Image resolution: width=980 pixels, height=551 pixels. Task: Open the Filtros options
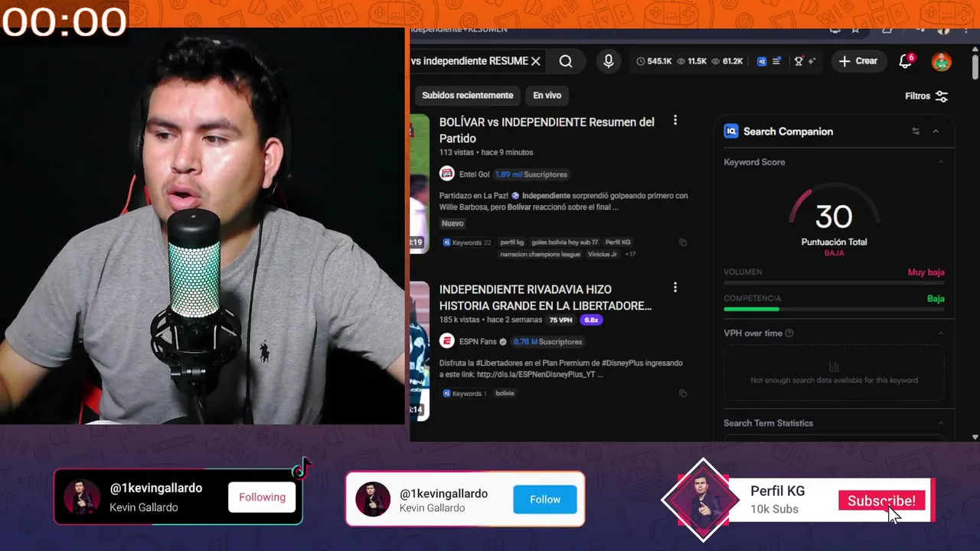pos(926,96)
